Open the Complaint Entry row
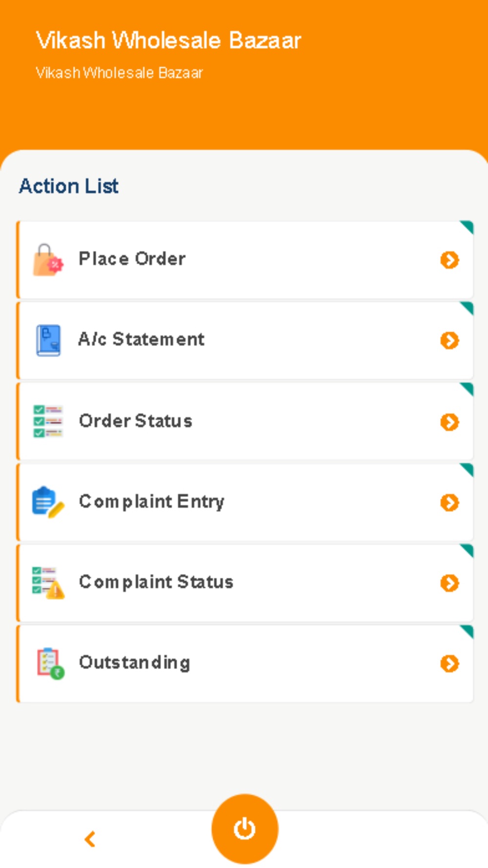The image size is (488, 868). point(245,502)
